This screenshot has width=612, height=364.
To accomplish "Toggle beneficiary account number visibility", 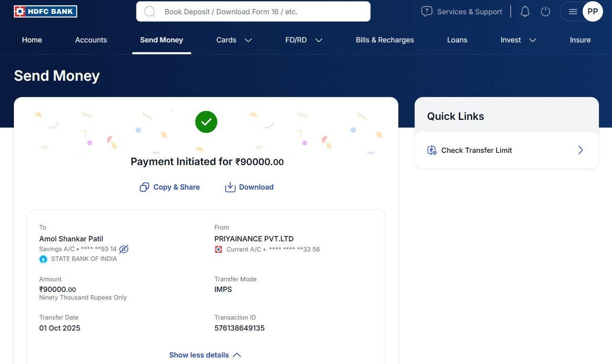I will click(x=124, y=249).
